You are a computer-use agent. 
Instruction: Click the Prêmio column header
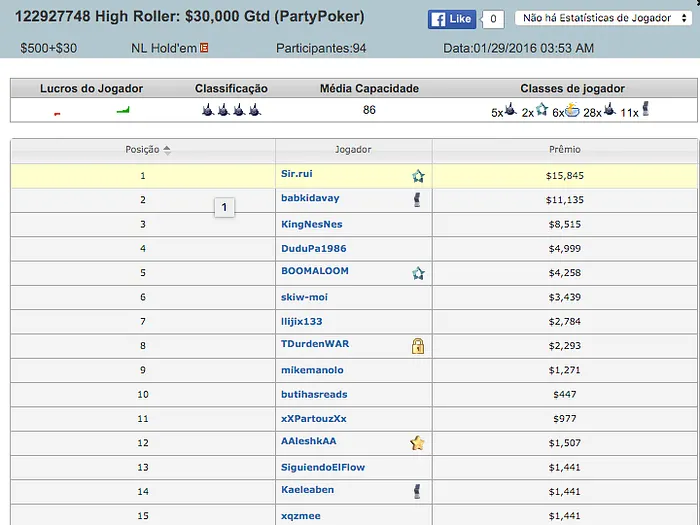pyautogui.click(x=564, y=150)
